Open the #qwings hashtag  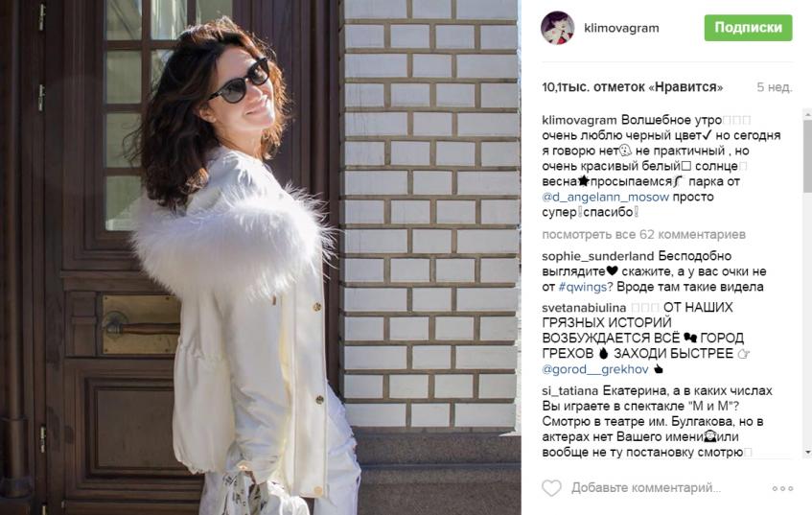coord(582,287)
